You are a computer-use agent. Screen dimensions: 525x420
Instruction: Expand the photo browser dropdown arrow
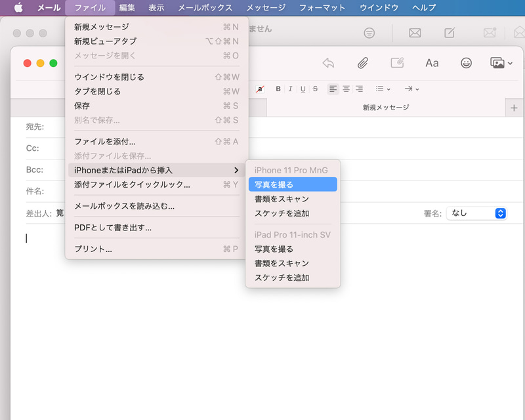[510, 63]
